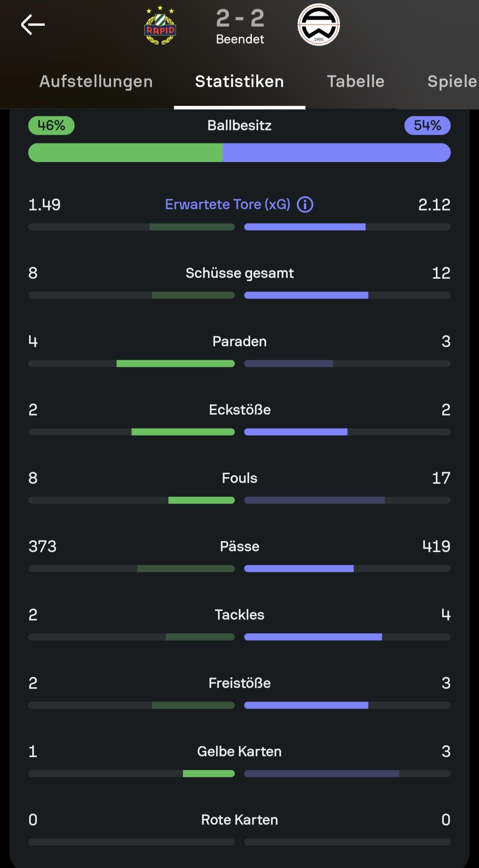Select the Fouls statistic label
479x868 pixels.
[239, 478]
